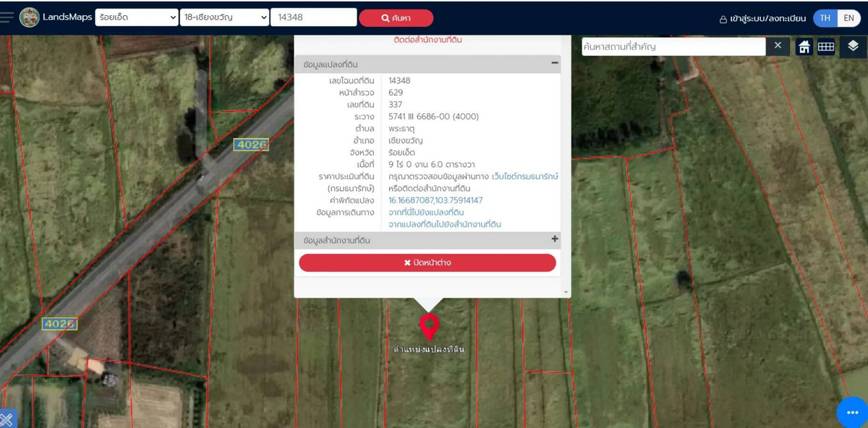
Task: Click เข้าสู่ระบบ/ลงทะเบียน login link
Action: click(x=762, y=19)
